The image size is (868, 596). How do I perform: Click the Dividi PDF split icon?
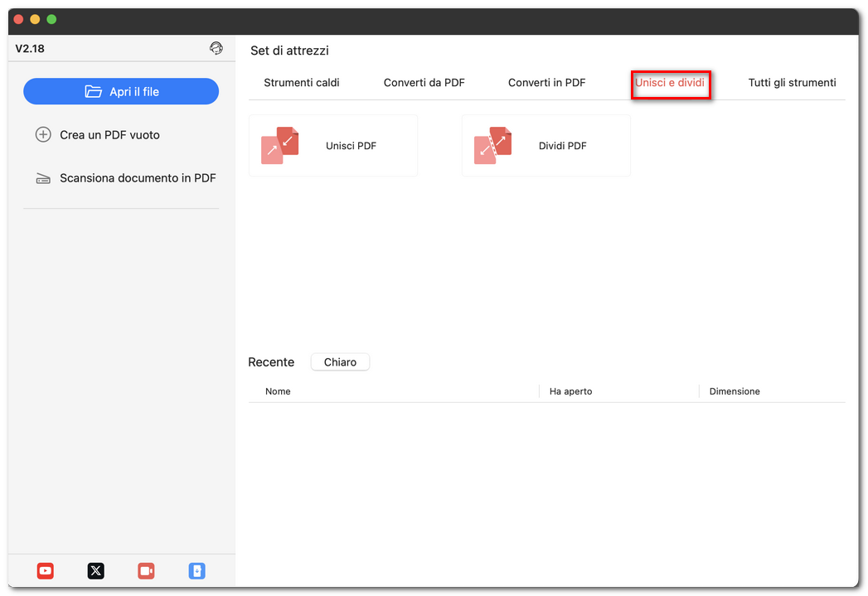(x=492, y=146)
